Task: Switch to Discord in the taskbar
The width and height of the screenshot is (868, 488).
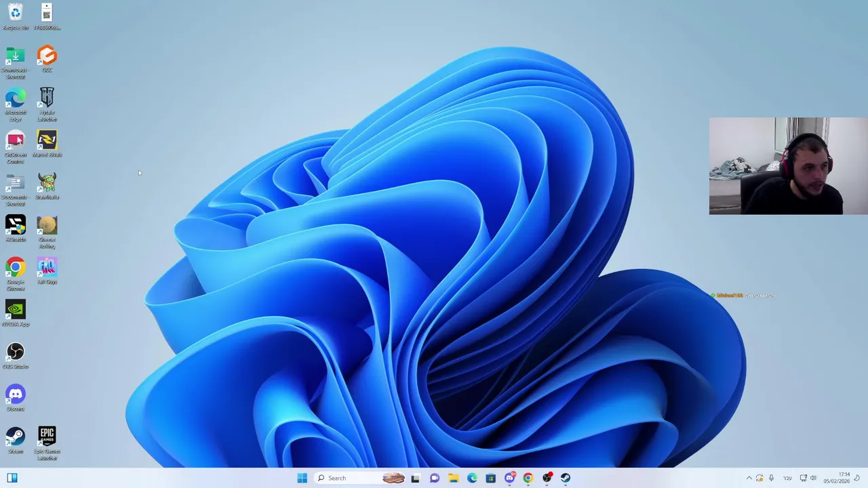Action: 509,478
